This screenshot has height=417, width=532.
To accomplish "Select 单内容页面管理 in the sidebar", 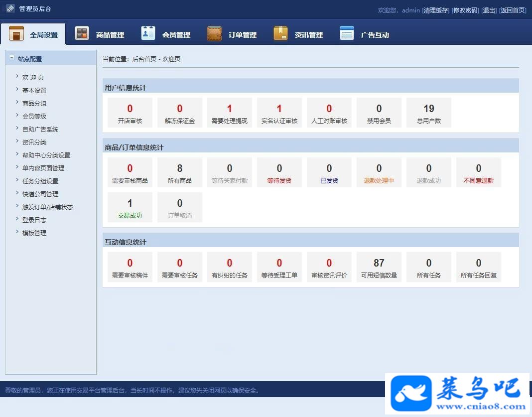I will (x=43, y=168).
